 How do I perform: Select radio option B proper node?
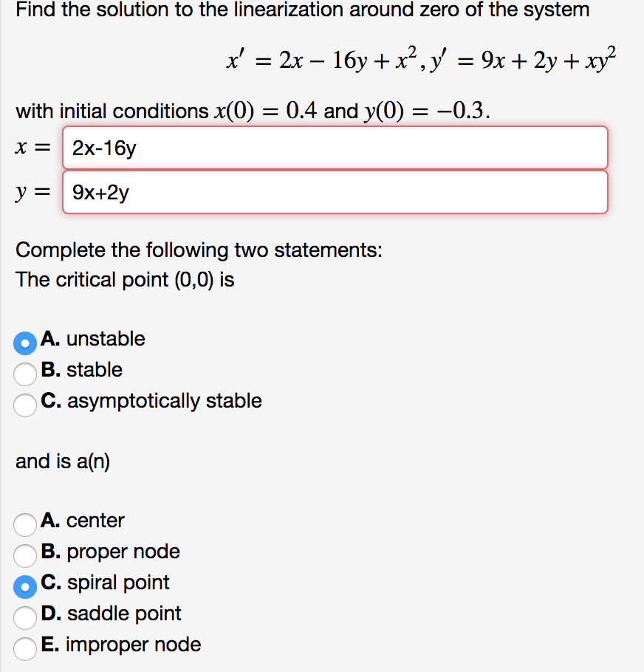point(24,555)
